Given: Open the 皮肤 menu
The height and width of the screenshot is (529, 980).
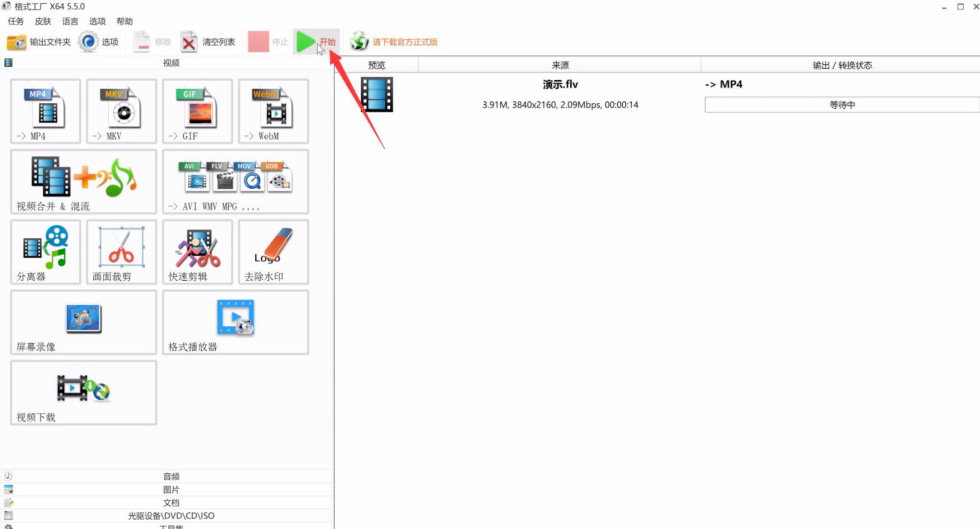Looking at the screenshot, I should coord(43,21).
